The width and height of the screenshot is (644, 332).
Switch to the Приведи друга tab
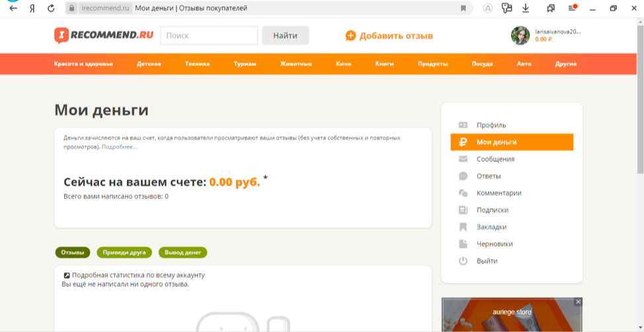(x=124, y=253)
